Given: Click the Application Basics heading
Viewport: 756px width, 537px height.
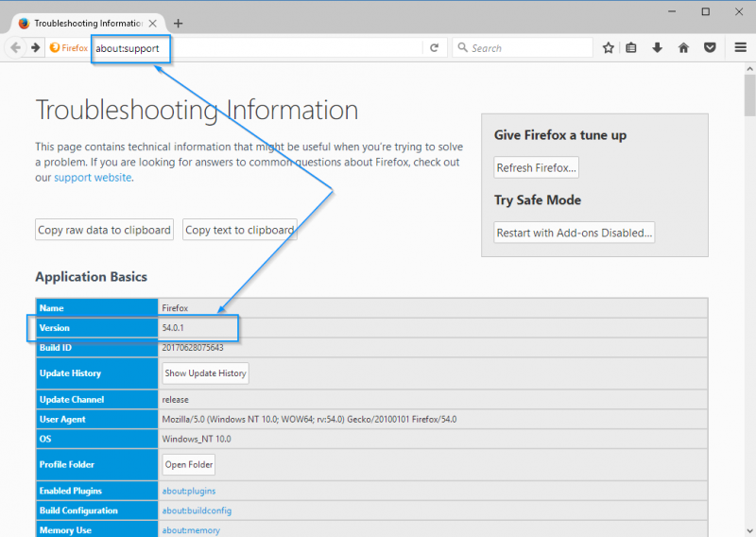Looking at the screenshot, I should click(91, 277).
